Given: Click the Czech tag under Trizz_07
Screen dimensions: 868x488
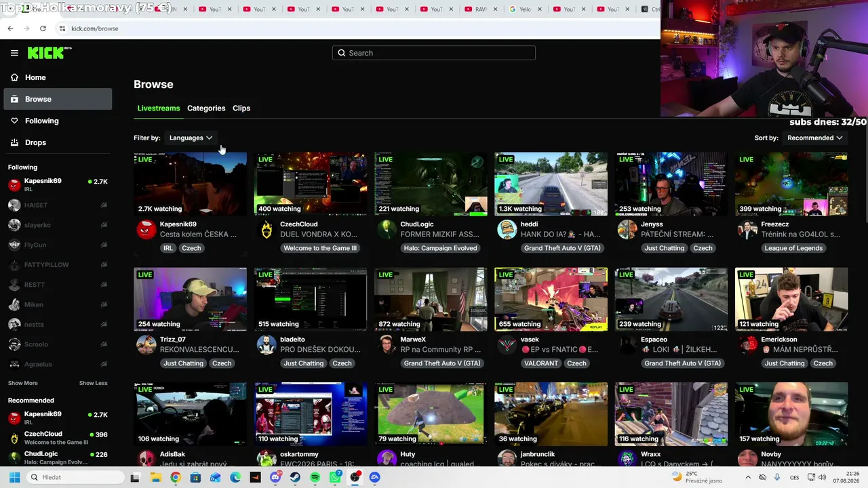Looking at the screenshot, I should click(x=222, y=363).
